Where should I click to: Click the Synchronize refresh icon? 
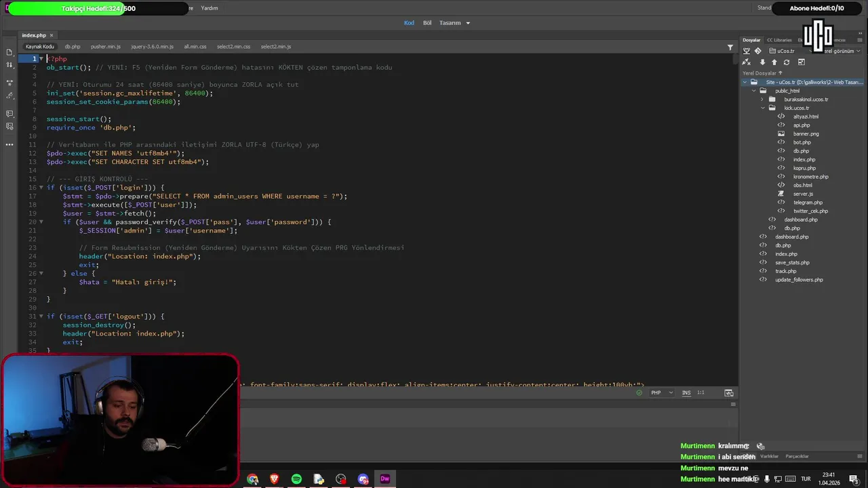tap(787, 62)
